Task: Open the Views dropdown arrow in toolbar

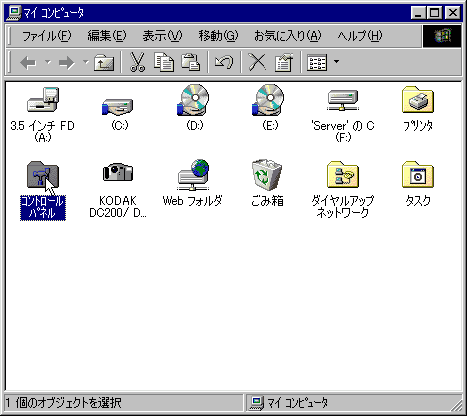Action: [x=336, y=62]
